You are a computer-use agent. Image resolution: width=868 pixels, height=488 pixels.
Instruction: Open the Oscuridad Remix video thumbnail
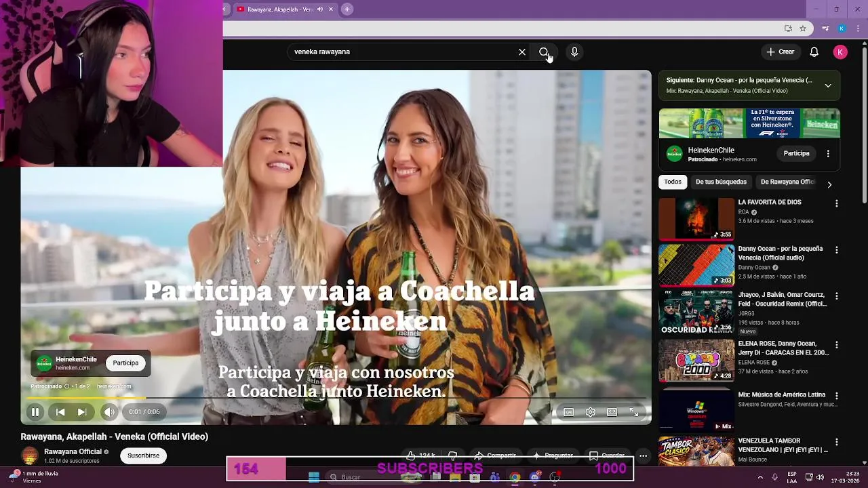696,312
